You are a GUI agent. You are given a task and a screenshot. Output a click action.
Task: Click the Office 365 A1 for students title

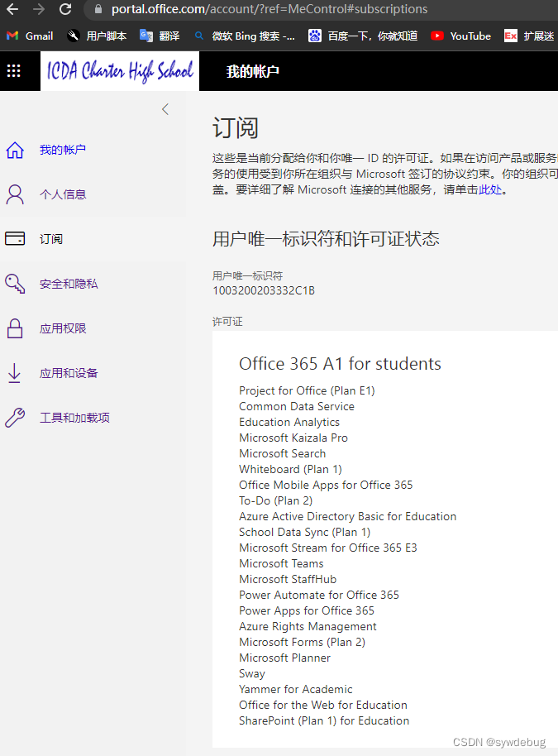point(340,364)
